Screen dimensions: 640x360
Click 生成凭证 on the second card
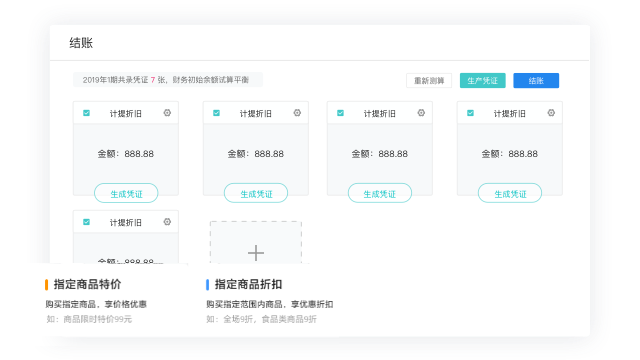click(x=256, y=193)
